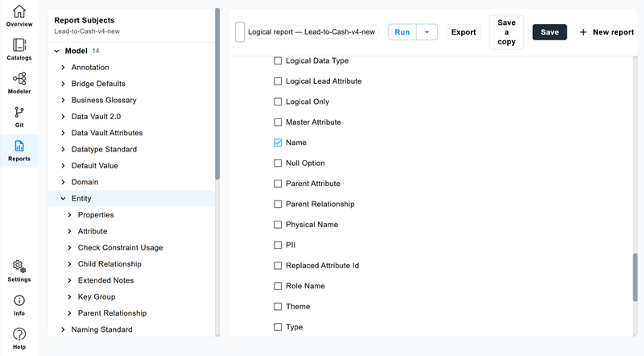Expand the Datatype Standard chevron
The width and height of the screenshot is (644, 356).
pyautogui.click(x=64, y=149)
